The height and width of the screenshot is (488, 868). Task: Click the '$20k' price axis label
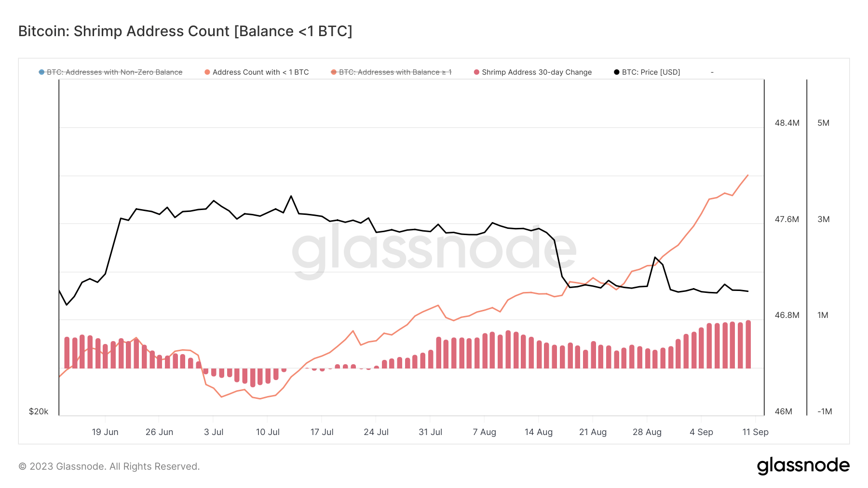click(x=39, y=411)
